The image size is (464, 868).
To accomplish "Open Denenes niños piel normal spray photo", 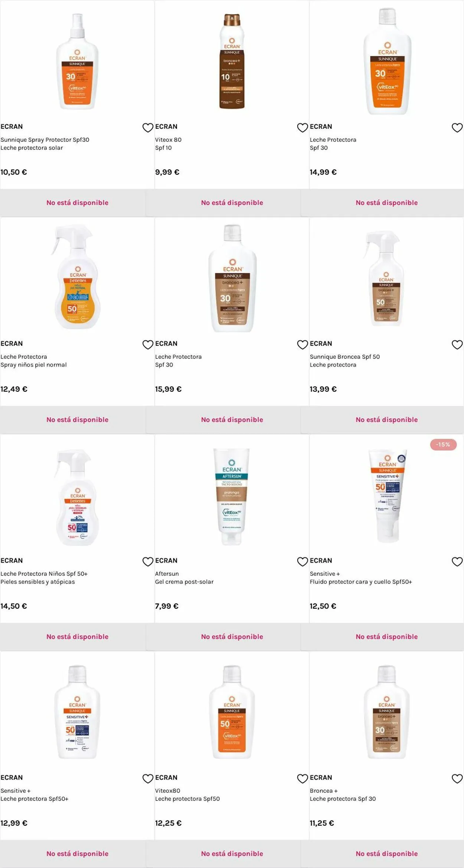I will pyautogui.click(x=77, y=277).
